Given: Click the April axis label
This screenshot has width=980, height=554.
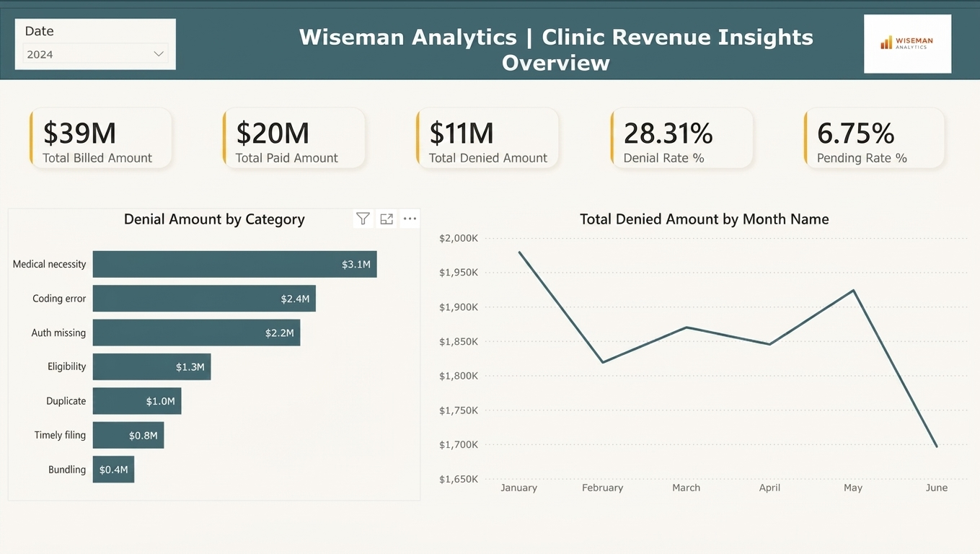Looking at the screenshot, I should 769,488.
